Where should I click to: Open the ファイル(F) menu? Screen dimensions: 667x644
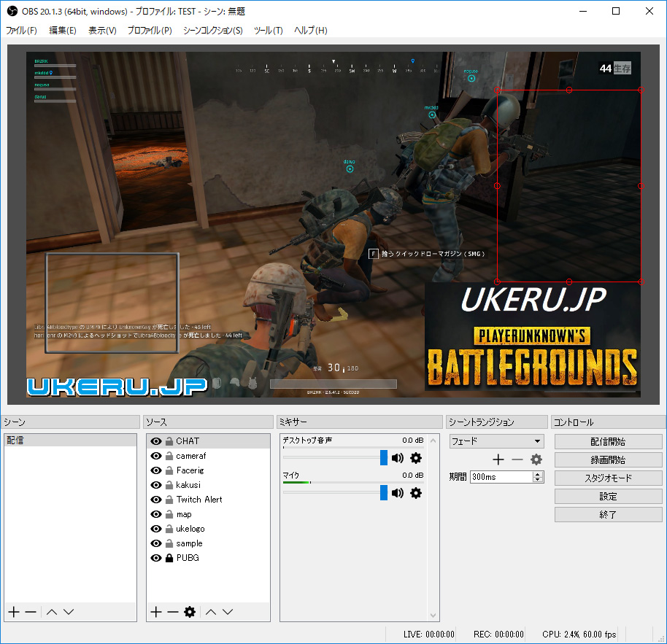click(21, 31)
